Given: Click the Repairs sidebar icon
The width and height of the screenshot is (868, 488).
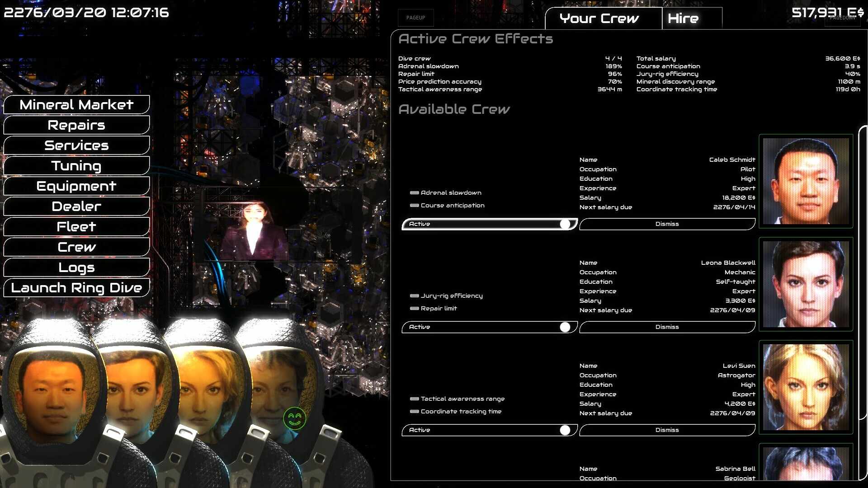Looking at the screenshot, I should coord(76,125).
